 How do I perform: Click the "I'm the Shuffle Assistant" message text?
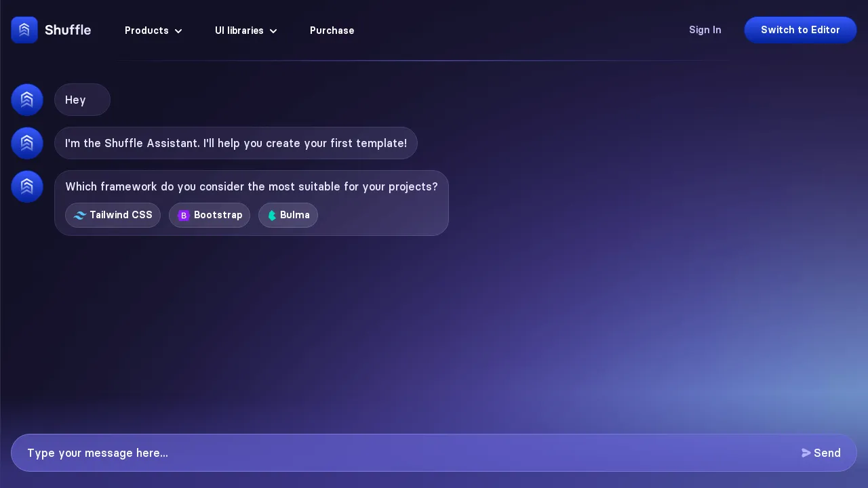(x=236, y=143)
